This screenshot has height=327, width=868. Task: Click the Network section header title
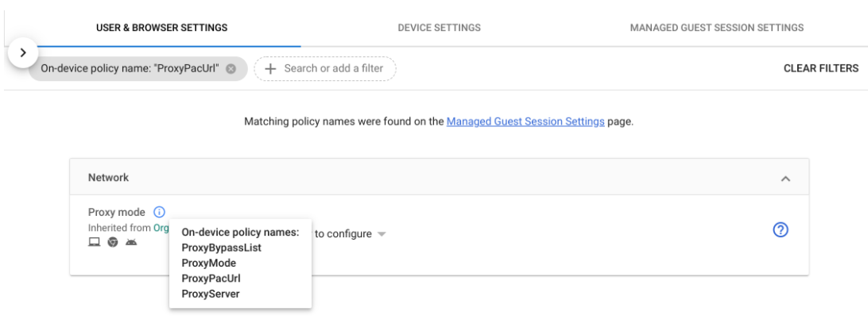(x=108, y=179)
